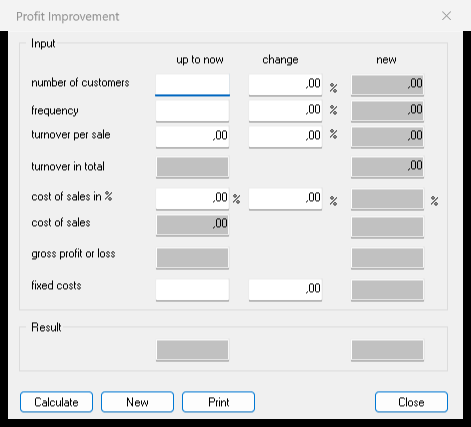Viewport: 471px width, 427px height.
Task: Click the Print button
Action: [x=218, y=402]
